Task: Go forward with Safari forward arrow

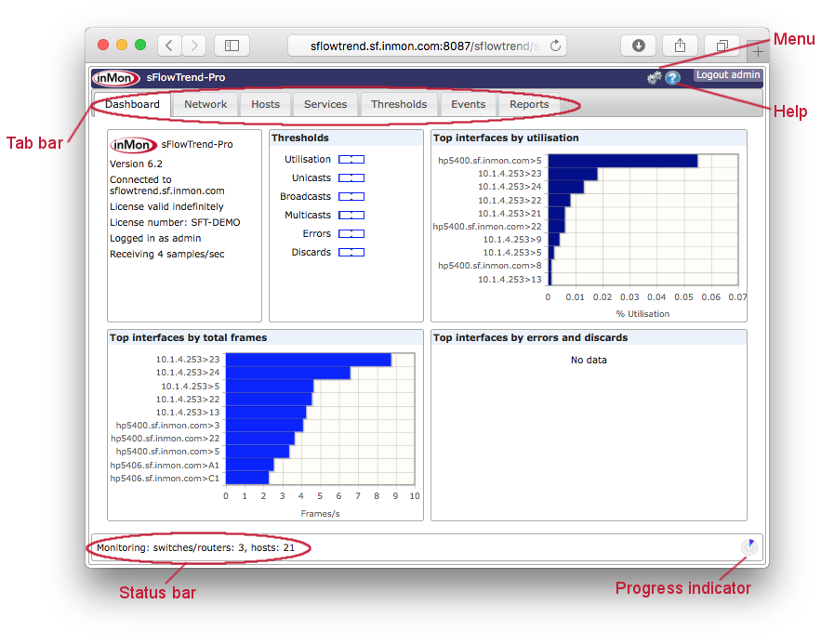Action: [194, 46]
